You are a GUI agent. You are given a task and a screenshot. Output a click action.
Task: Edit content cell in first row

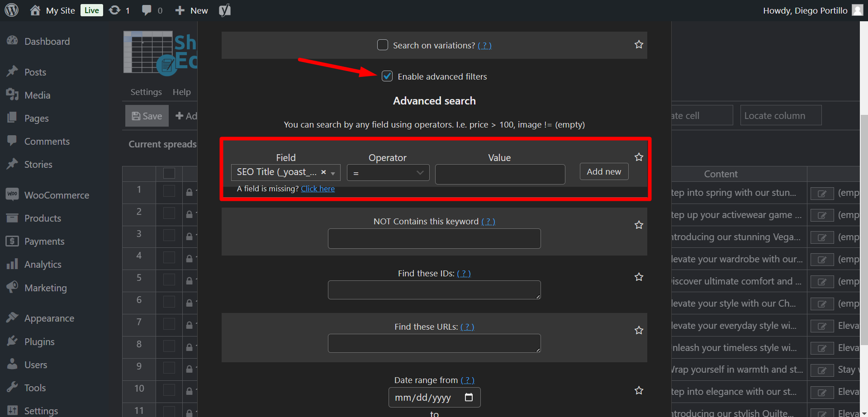coord(822,194)
